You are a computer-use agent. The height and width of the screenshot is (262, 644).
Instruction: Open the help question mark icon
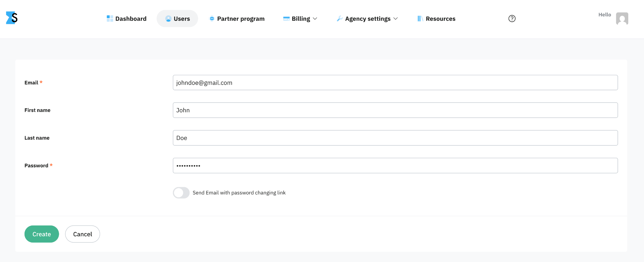tap(512, 19)
